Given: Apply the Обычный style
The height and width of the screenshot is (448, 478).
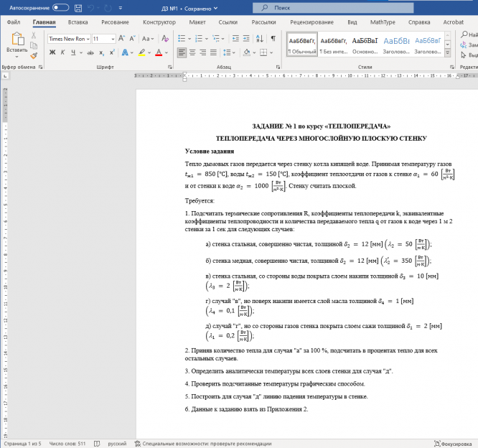Looking at the screenshot, I should coord(302,45).
